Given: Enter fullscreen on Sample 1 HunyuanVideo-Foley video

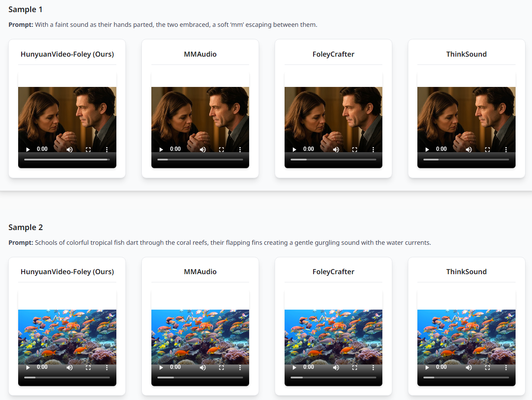Looking at the screenshot, I should 88,149.
